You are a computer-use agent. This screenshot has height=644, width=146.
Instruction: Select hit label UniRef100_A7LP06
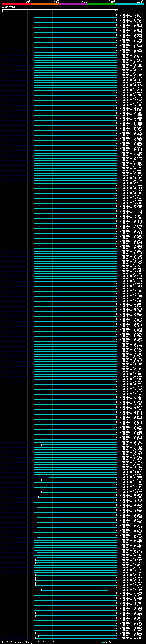[131, 485]
